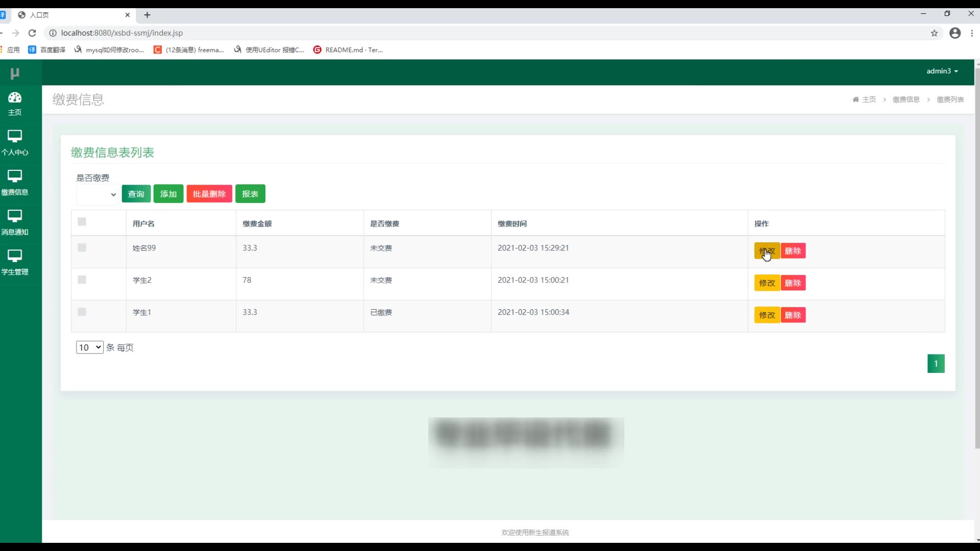Bookmark this page with the star icon

934,33
